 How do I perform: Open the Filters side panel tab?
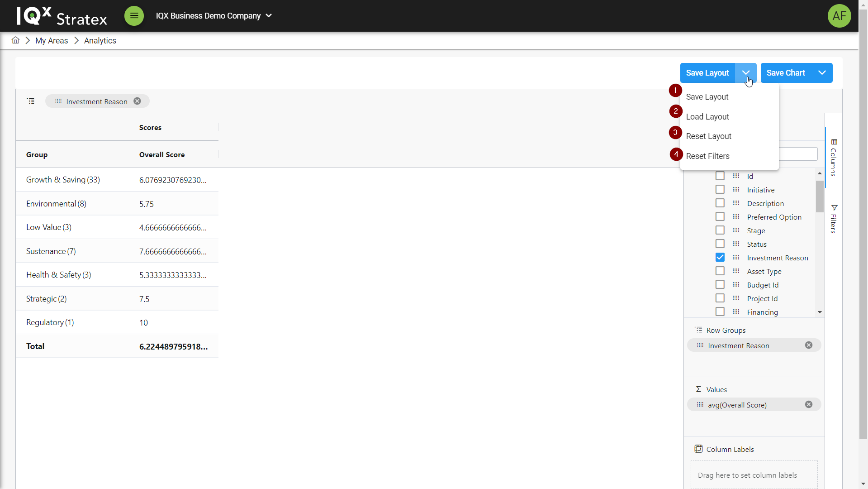834,219
